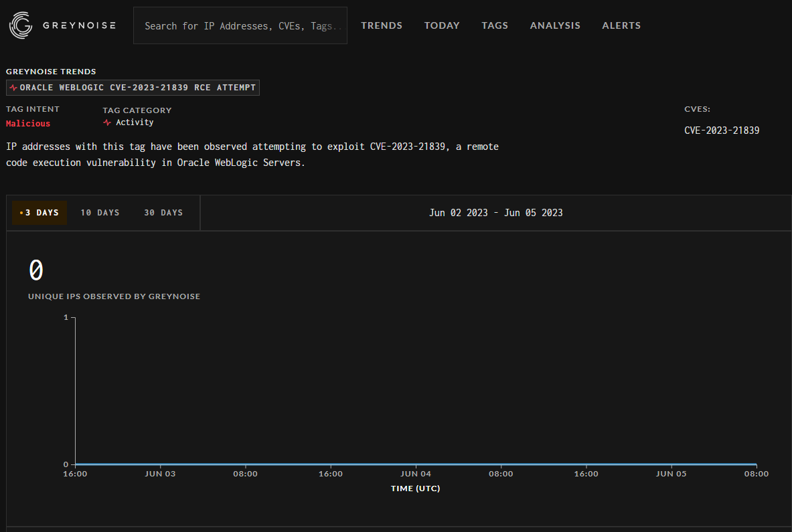Click the Malicious tag intent label
The width and height of the screenshot is (792, 532).
click(x=27, y=124)
